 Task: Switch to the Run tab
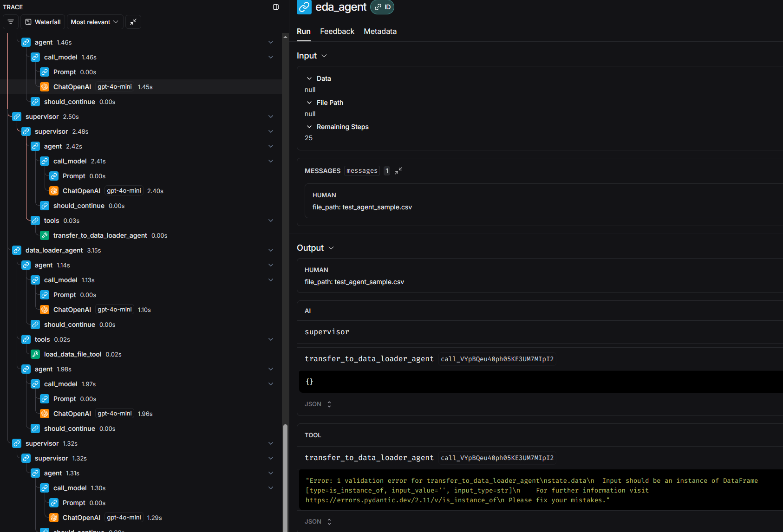tap(304, 31)
